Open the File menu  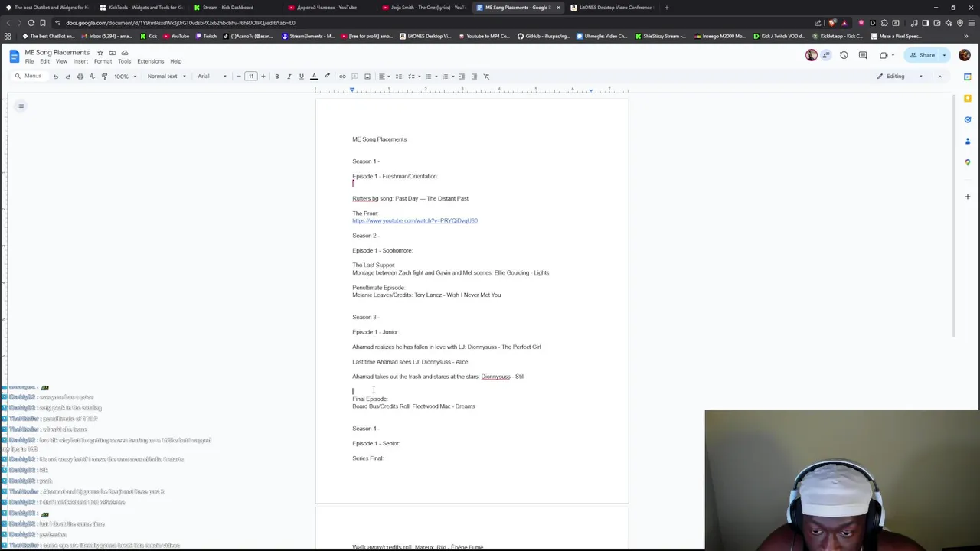[x=29, y=61]
